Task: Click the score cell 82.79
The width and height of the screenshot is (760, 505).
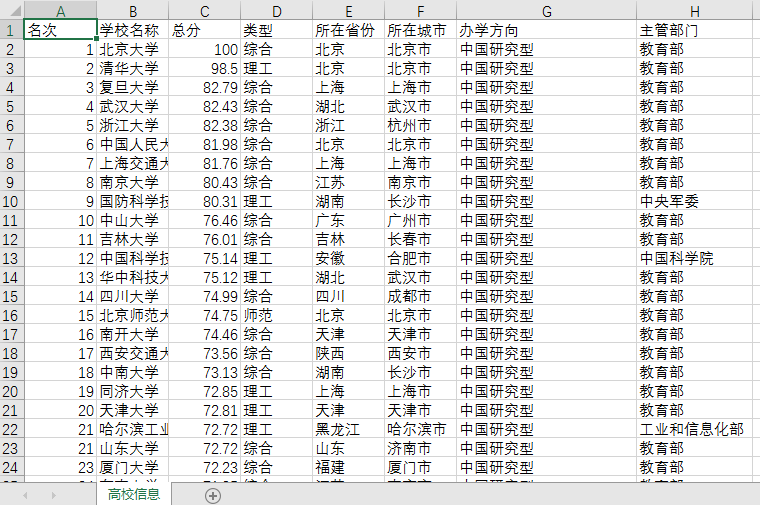Action: click(205, 87)
